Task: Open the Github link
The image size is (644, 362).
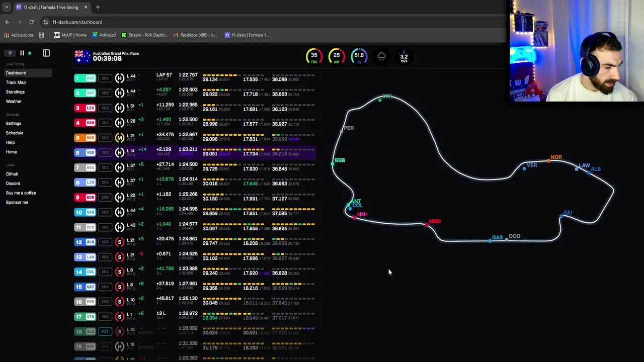Action: (12, 174)
